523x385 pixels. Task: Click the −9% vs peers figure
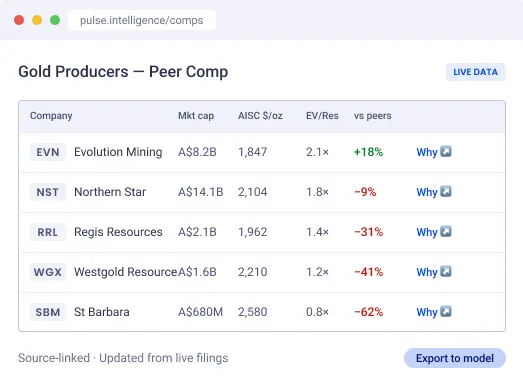tap(365, 192)
